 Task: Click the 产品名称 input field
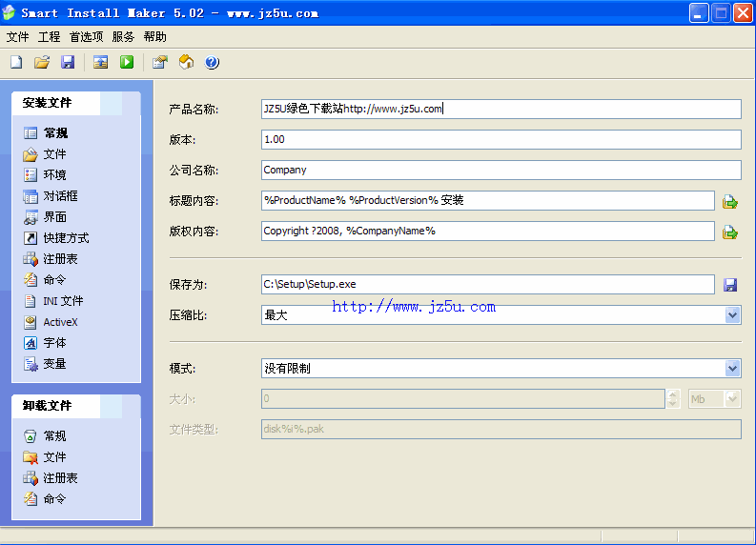(501, 109)
